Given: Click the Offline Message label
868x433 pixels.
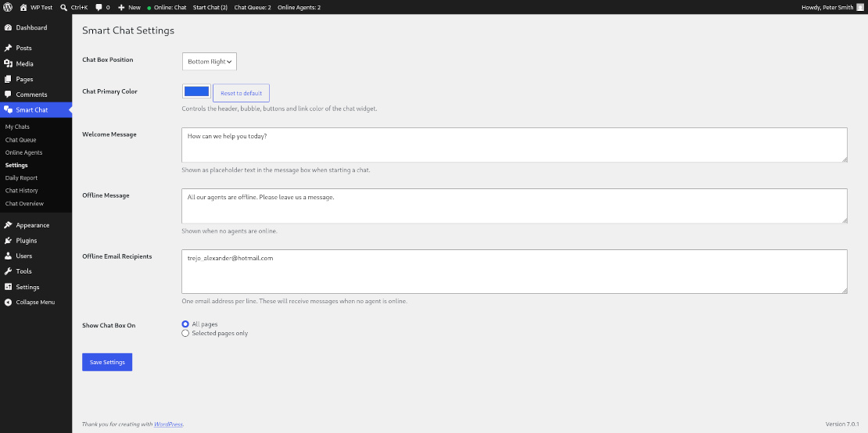Looking at the screenshot, I should [x=106, y=195].
